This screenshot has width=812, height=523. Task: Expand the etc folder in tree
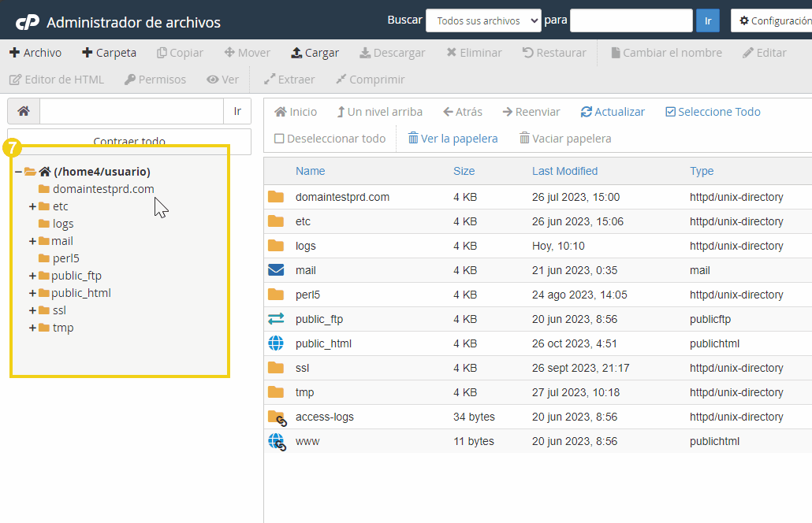tap(32, 206)
